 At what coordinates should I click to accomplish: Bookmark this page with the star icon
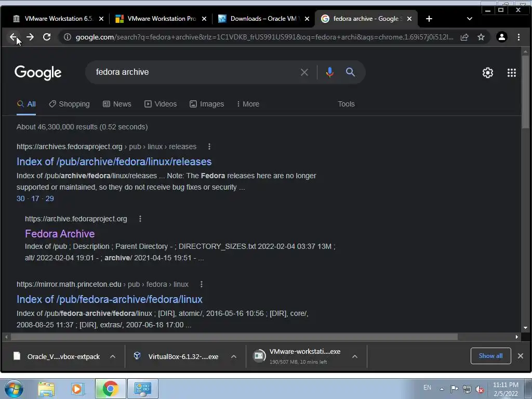pyautogui.click(x=481, y=37)
